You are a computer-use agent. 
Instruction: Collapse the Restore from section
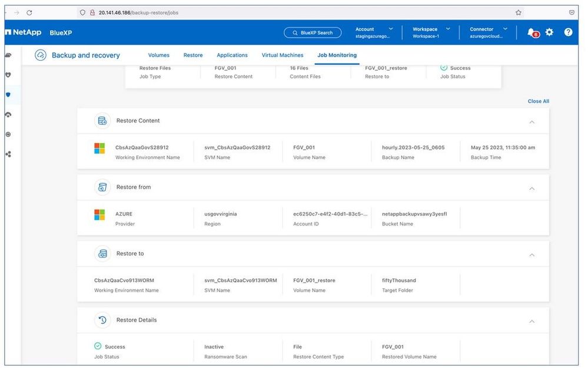click(x=531, y=188)
